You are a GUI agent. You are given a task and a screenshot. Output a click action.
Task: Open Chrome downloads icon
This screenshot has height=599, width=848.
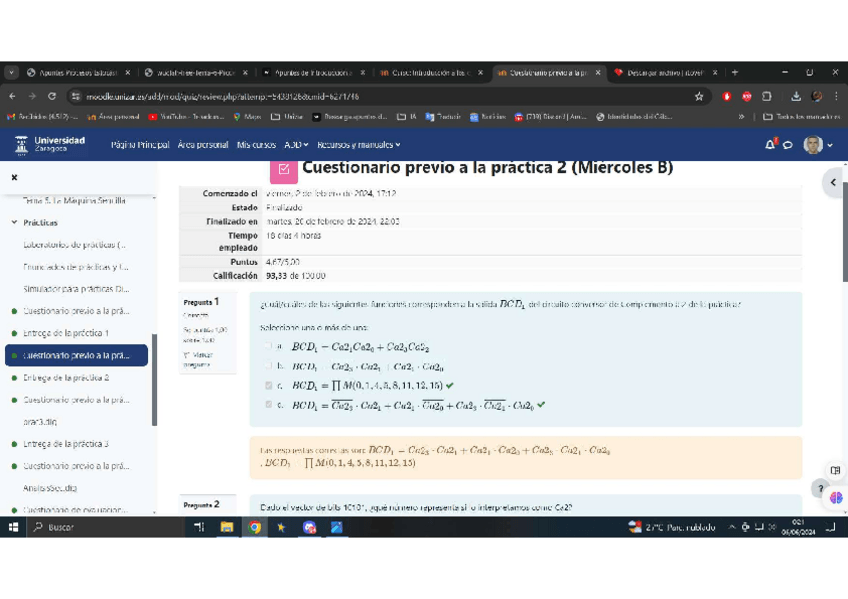(x=796, y=96)
